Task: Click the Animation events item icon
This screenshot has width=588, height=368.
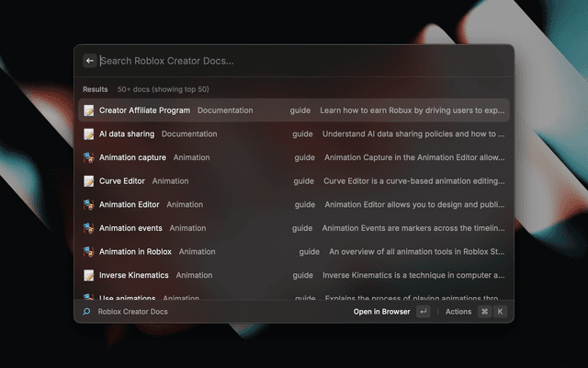Action: (89, 228)
